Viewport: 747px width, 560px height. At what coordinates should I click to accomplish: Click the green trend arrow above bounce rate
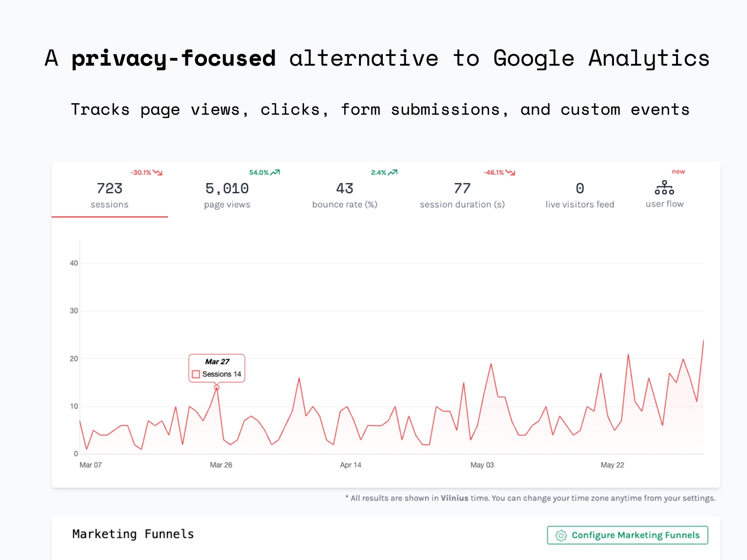393,172
